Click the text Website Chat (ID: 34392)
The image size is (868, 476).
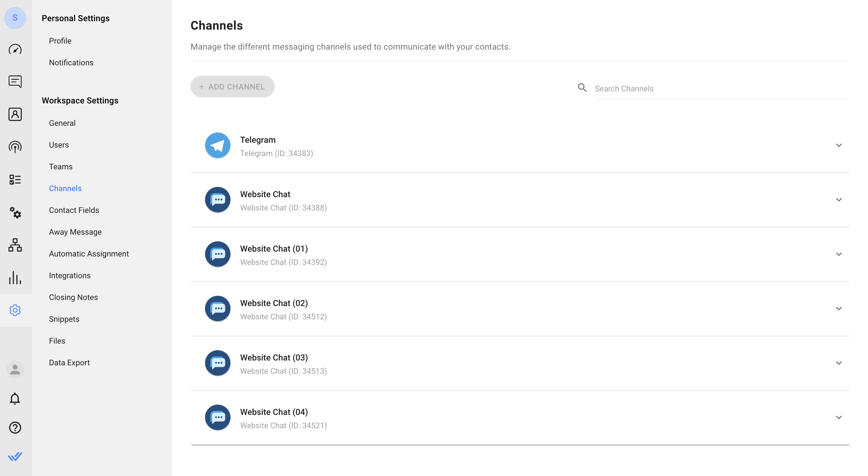[283, 262]
